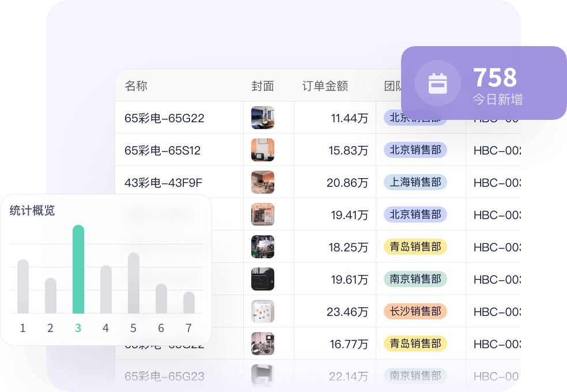
Task: Click 青岛销售部 tag in 18.25万 row
Action: pyautogui.click(x=415, y=247)
